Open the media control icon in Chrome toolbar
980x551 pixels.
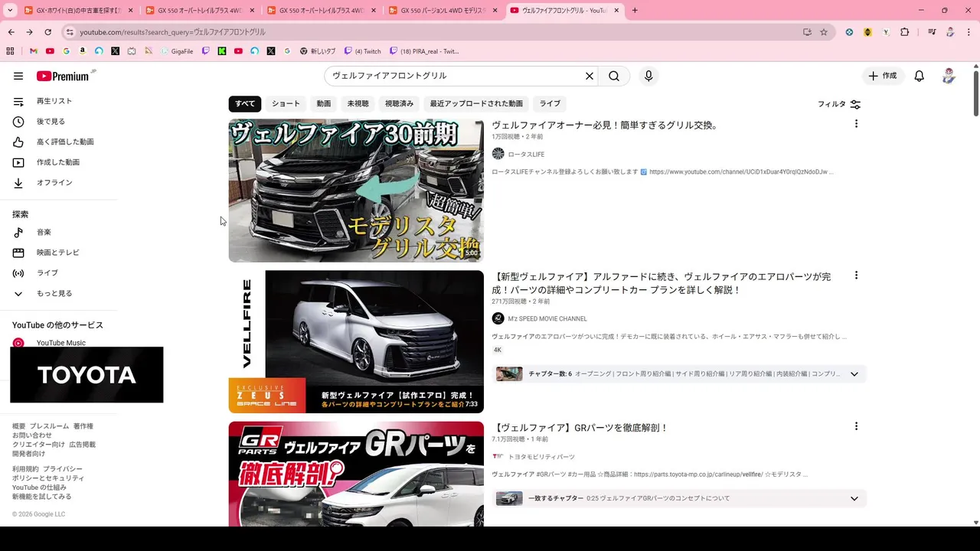tap(932, 32)
